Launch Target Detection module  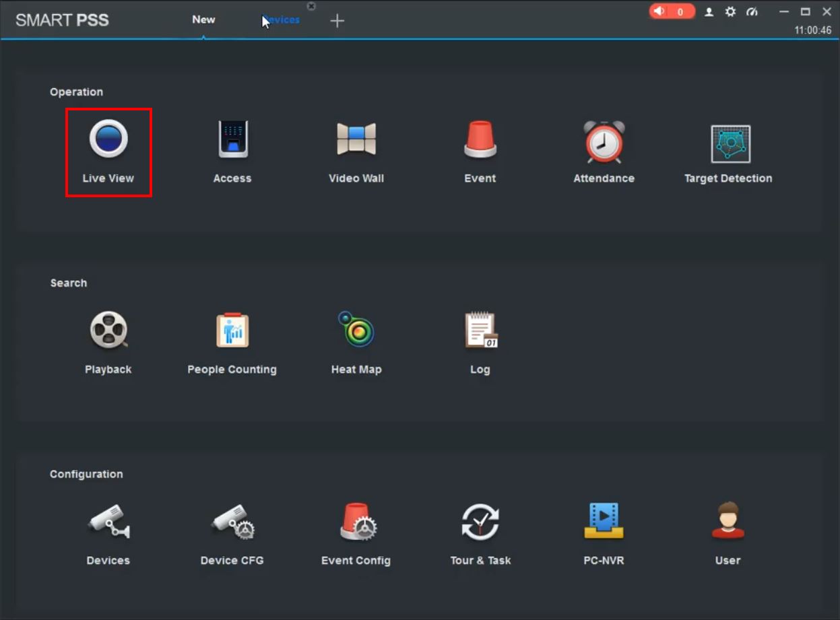click(730, 143)
